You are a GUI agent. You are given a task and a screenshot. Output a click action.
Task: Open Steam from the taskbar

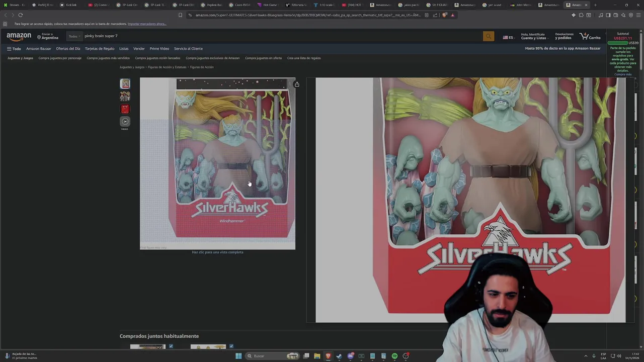coord(339,356)
